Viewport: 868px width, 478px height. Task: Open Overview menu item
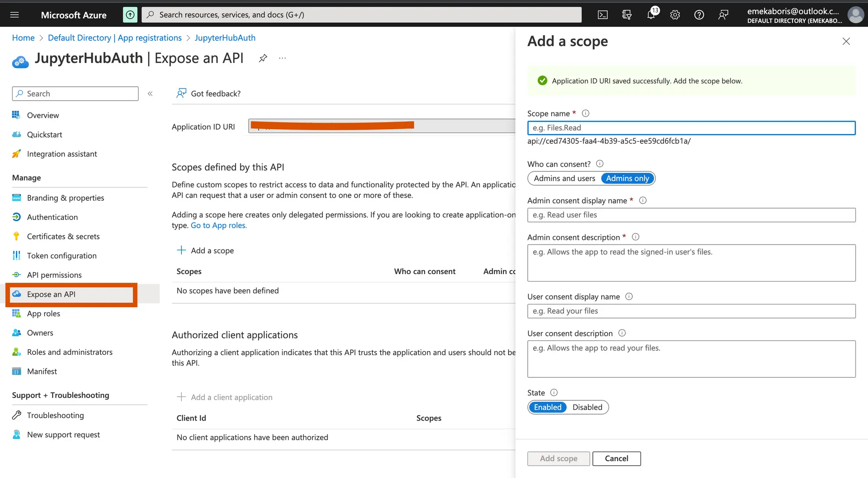point(43,115)
